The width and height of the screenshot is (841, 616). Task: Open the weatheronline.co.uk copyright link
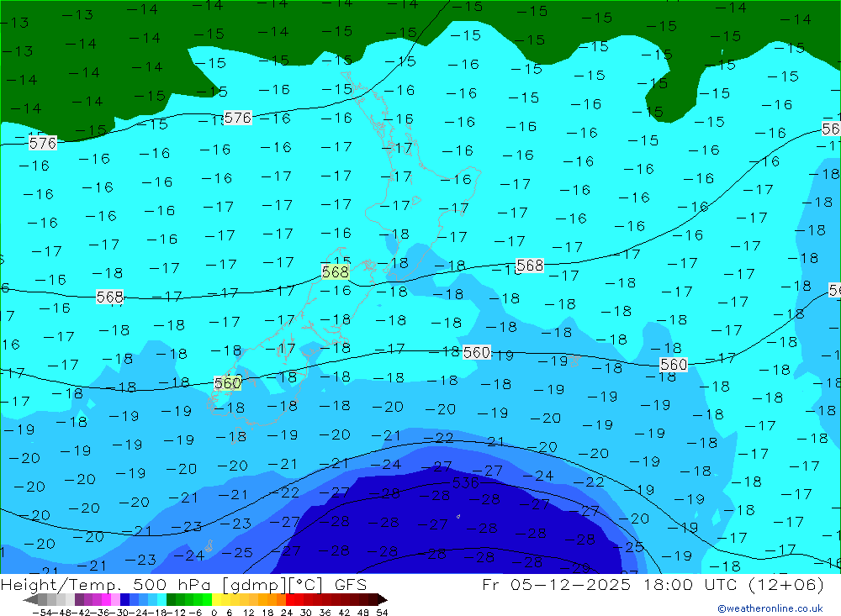click(770, 608)
